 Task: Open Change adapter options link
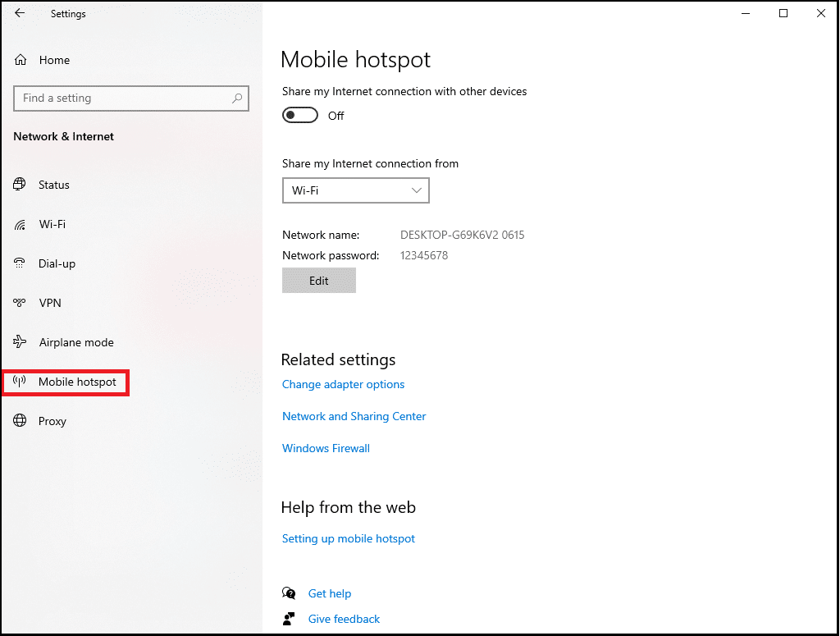pyautogui.click(x=343, y=384)
